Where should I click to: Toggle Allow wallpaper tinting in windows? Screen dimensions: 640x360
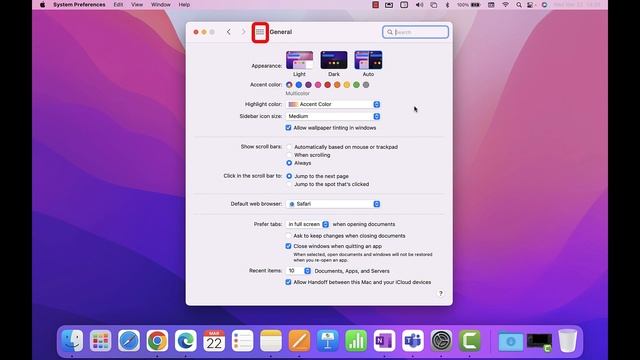288,128
